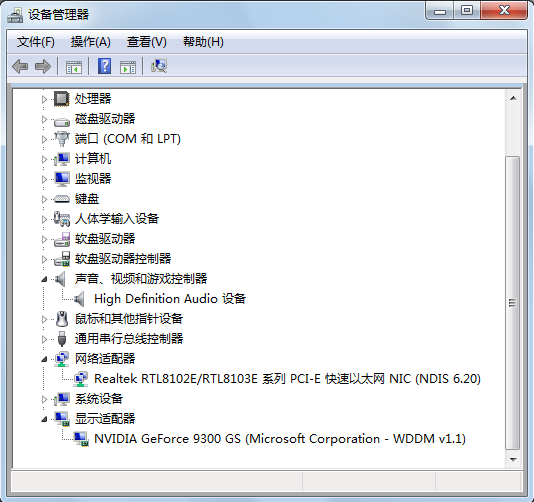Click the vertical scrollbar thumb
The height and width of the screenshot is (502, 534).
513,303
